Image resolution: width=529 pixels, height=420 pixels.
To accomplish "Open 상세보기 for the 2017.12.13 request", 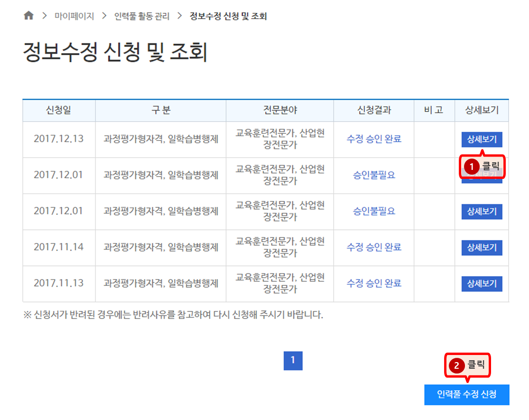I will pyautogui.click(x=482, y=140).
